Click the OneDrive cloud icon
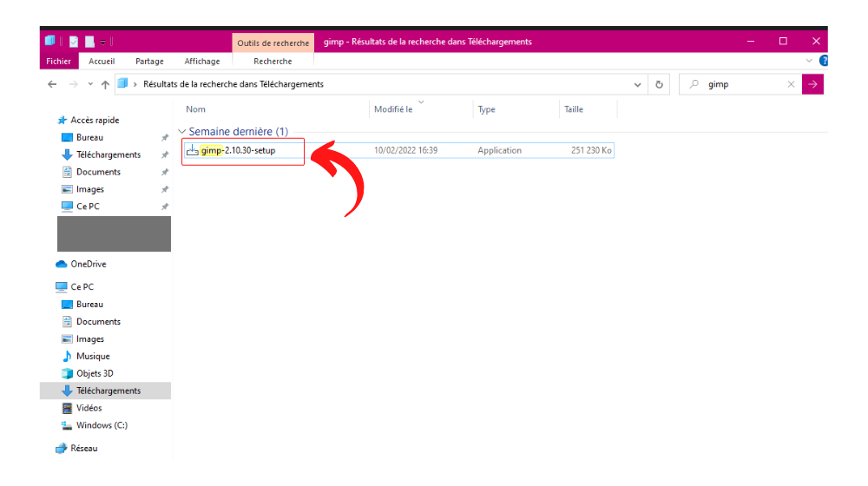Viewport: 868px width, 486px height. [x=62, y=264]
